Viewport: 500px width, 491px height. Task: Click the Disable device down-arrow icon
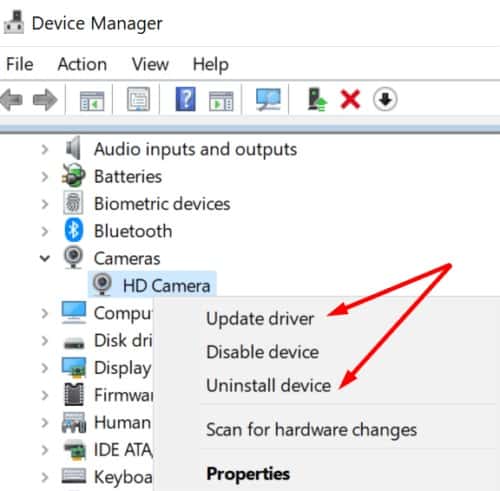click(x=385, y=99)
